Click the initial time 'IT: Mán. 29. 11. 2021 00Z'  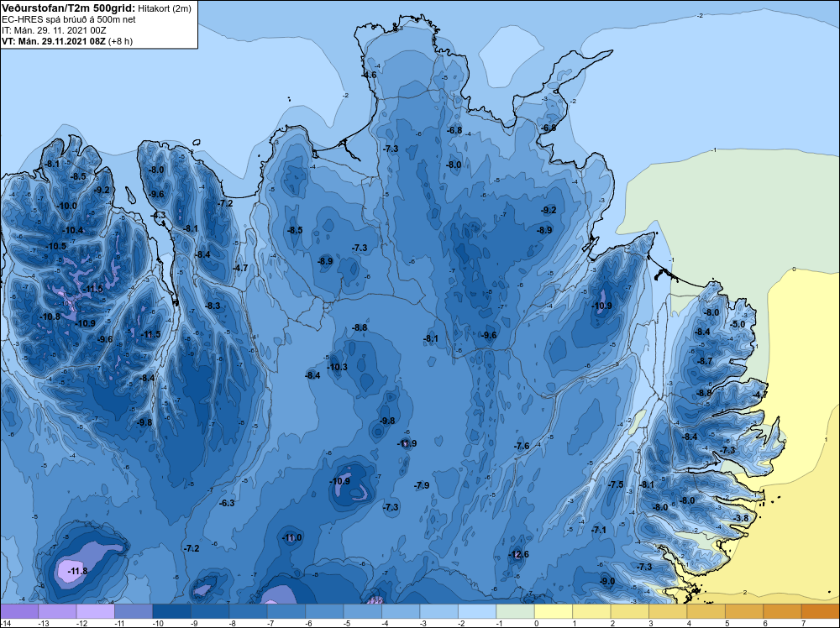[x=54, y=30]
